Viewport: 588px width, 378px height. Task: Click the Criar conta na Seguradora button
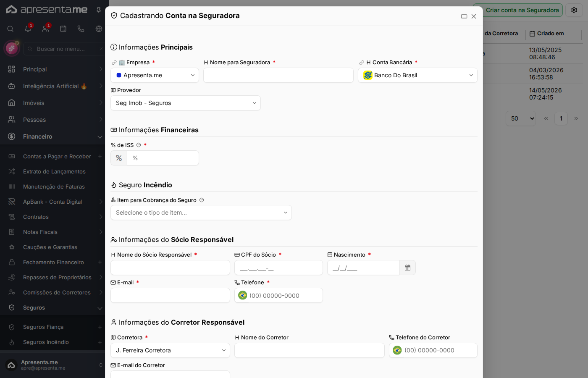518,10
